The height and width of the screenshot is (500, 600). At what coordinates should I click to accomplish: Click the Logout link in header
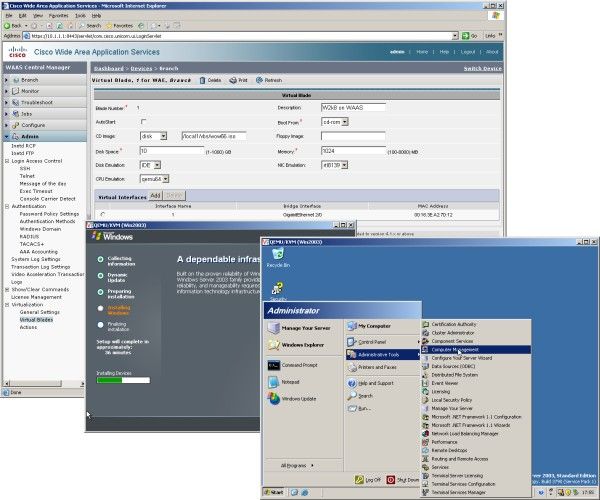tap(468, 52)
